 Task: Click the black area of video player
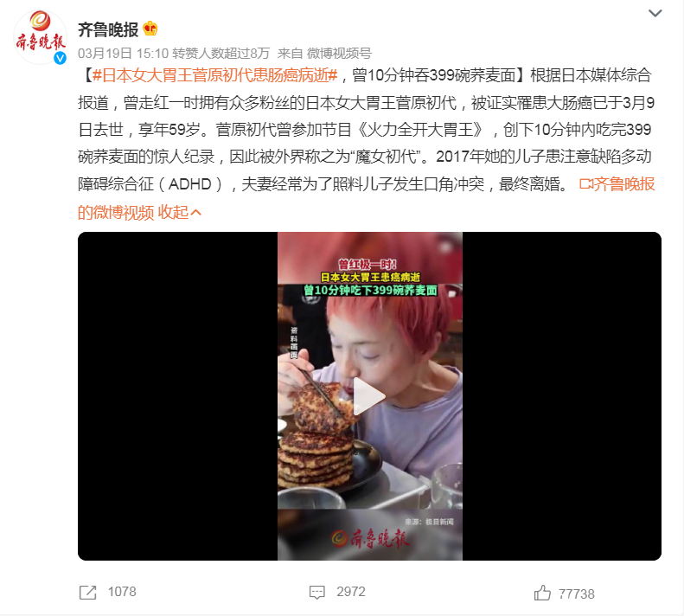click(177, 396)
